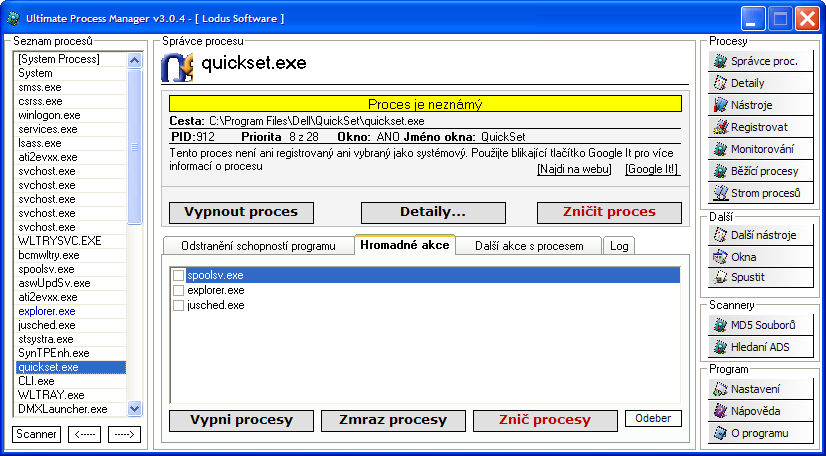Viewport: 826px width, 456px height.
Task: Click the Vypnout proces button
Action: coord(241,213)
